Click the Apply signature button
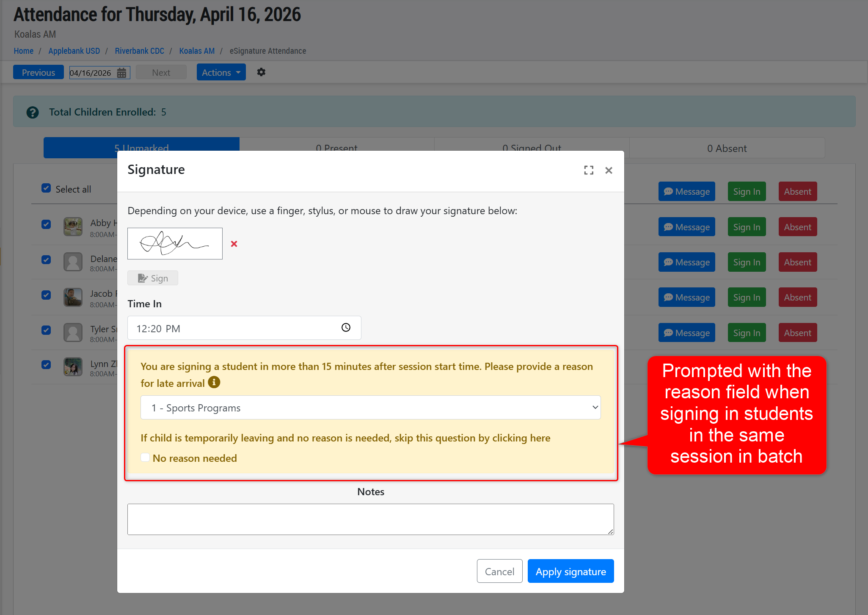The height and width of the screenshot is (615, 868). (x=570, y=571)
